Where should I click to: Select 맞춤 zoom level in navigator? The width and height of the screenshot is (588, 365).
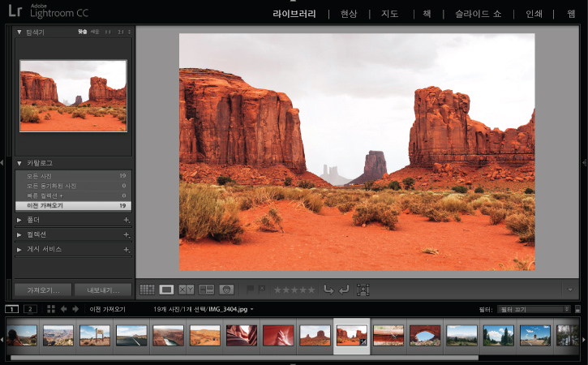point(83,32)
